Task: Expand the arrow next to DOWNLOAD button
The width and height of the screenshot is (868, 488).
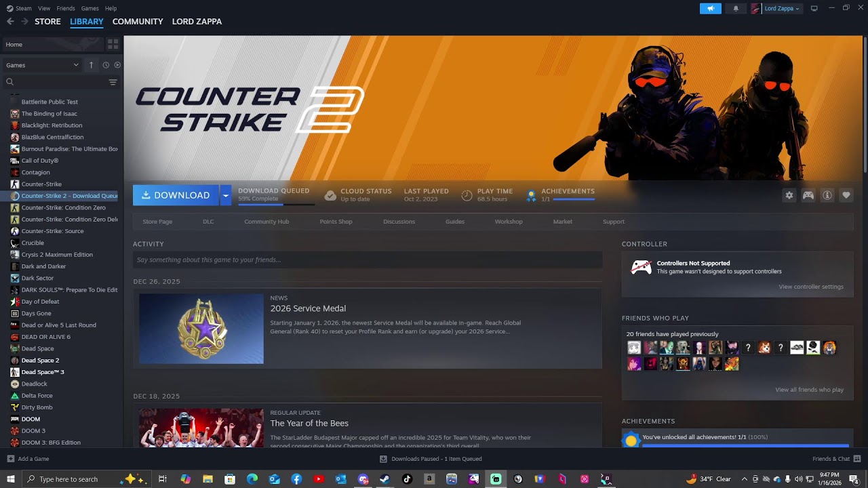Action: coord(226,195)
